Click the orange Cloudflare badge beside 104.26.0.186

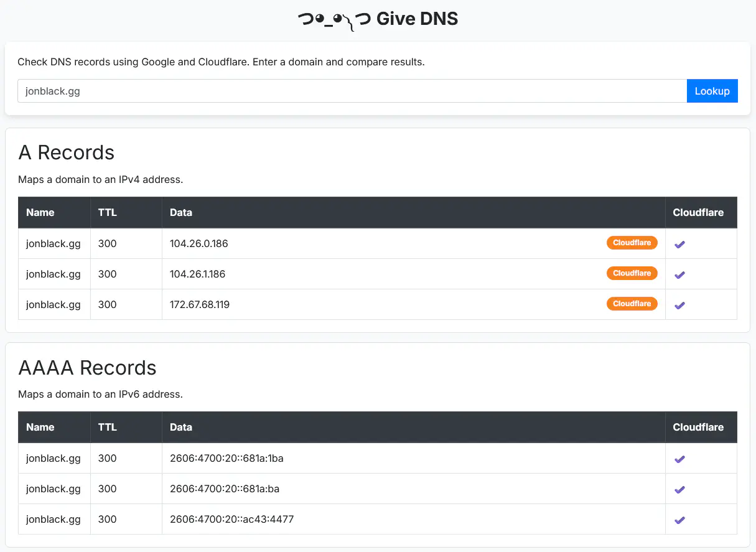[632, 243]
